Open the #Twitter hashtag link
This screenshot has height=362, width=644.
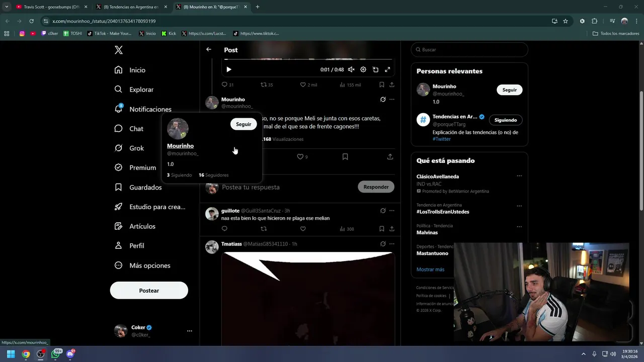coord(442,139)
